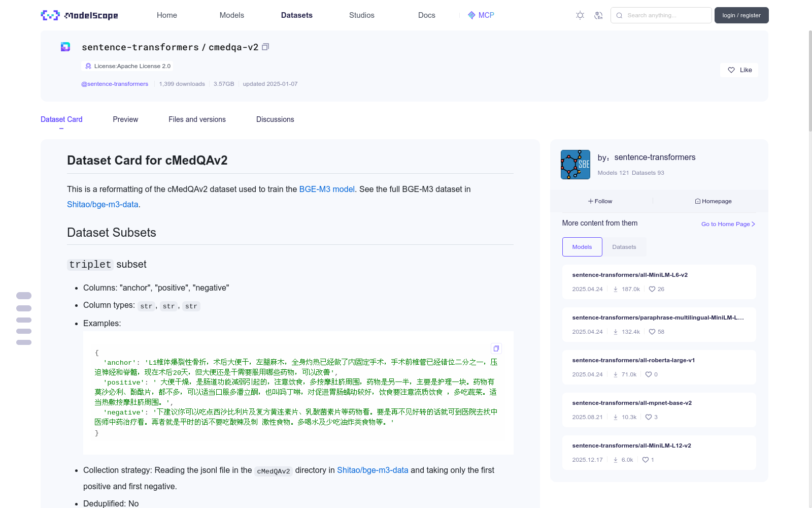The width and height of the screenshot is (812, 508).
Task: Open the all-MiniLM-L6-v2 model card
Action: [659, 282]
